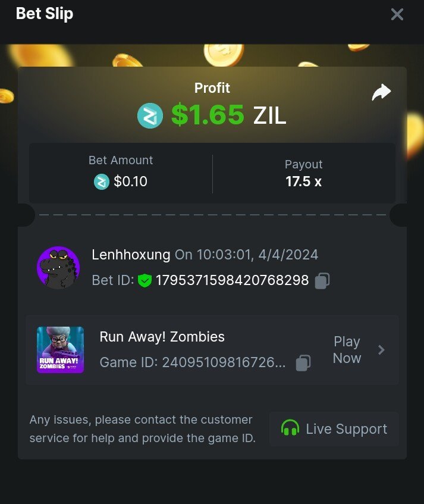Click the green verified shield icon

point(145,280)
